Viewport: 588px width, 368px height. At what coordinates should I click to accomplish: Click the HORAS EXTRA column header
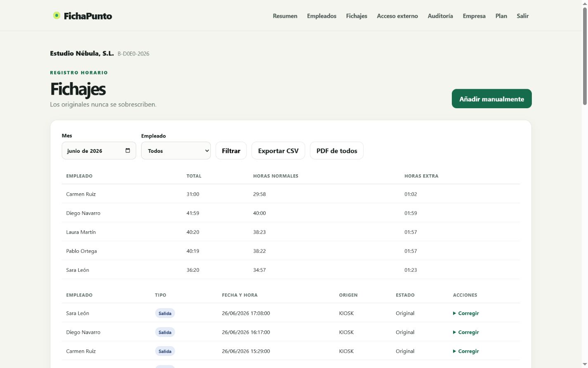[421, 176]
